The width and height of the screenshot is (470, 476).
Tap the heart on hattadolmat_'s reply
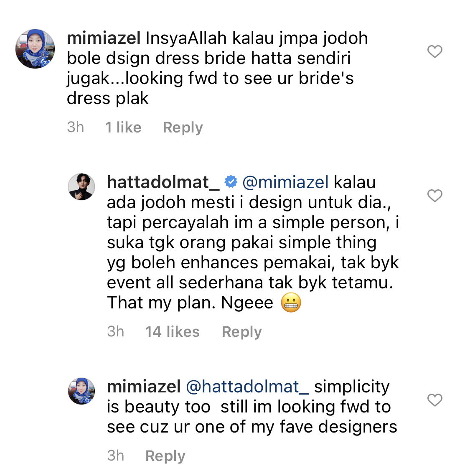[435, 196]
